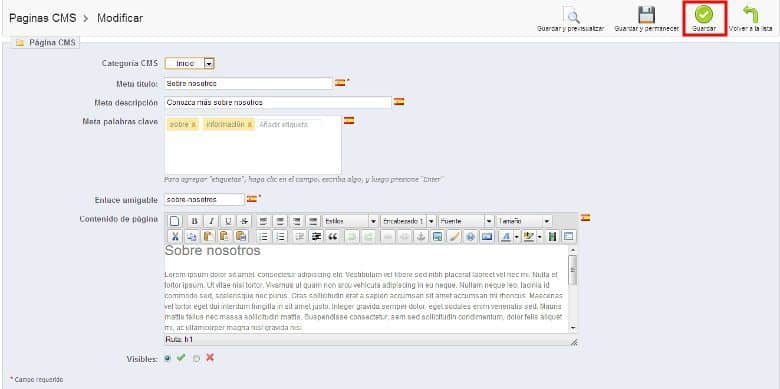This screenshot has width=780, height=389.
Task: Return using Volver a la lista arrow
Action: [x=750, y=15]
